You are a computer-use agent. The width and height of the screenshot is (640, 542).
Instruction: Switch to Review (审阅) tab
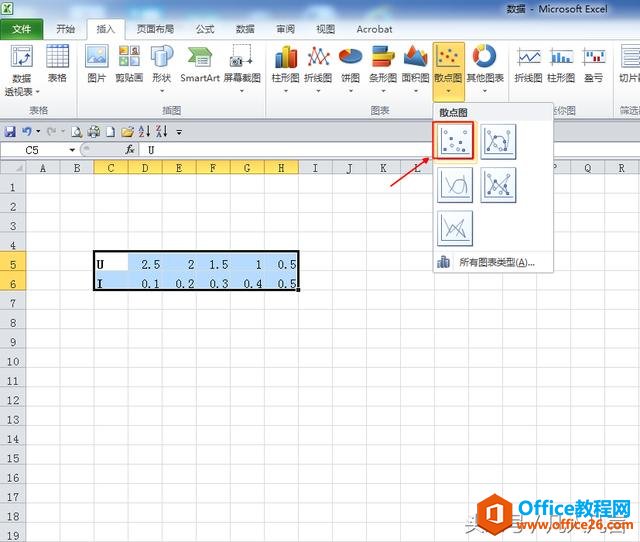[x=285, y=29]
